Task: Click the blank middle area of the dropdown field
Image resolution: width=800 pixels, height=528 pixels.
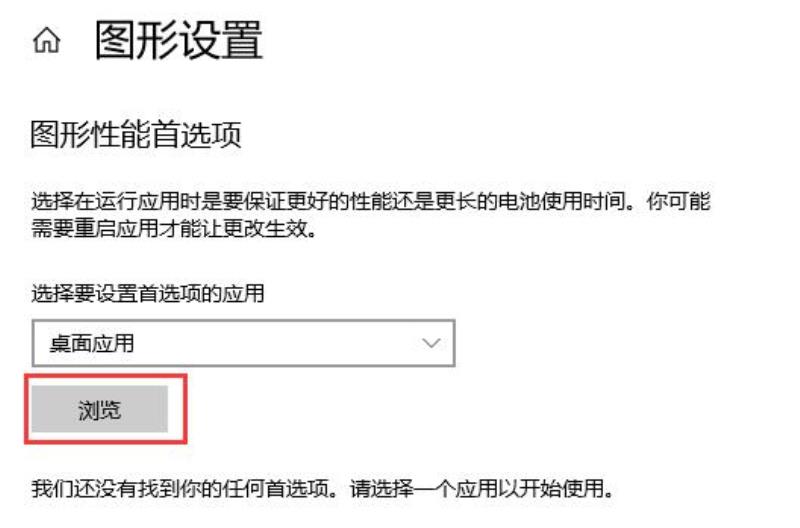Action: click(278, 343)
